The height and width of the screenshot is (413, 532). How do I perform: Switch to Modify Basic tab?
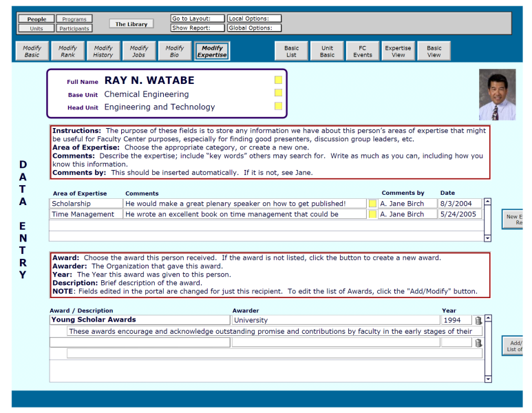[x=32, y=51]
